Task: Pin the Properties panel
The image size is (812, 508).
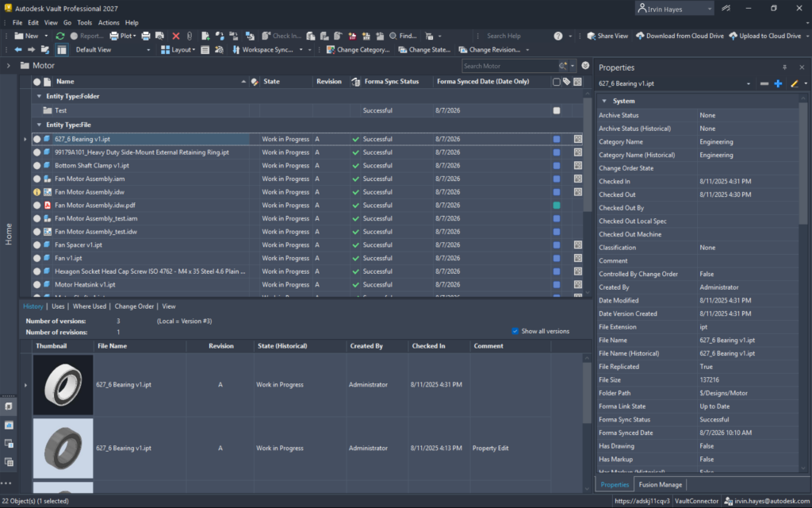Action: [x=784, y=67]
